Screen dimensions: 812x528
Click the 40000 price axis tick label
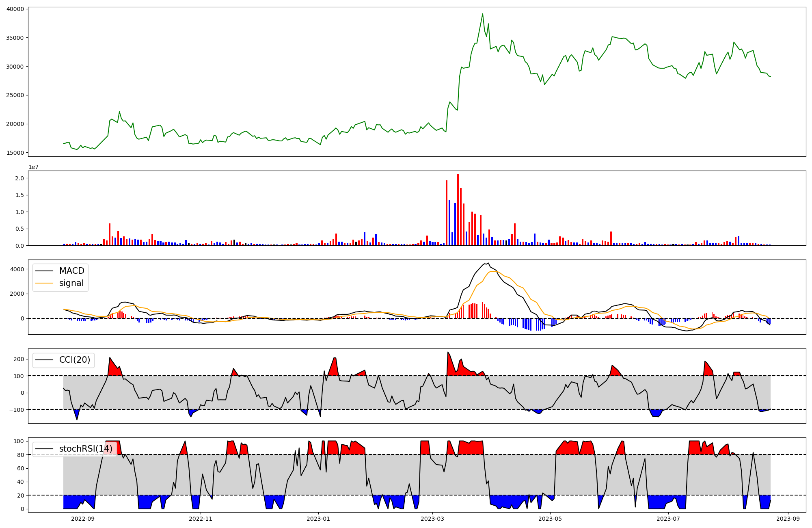pyautogui.click(x=15, y=9)
